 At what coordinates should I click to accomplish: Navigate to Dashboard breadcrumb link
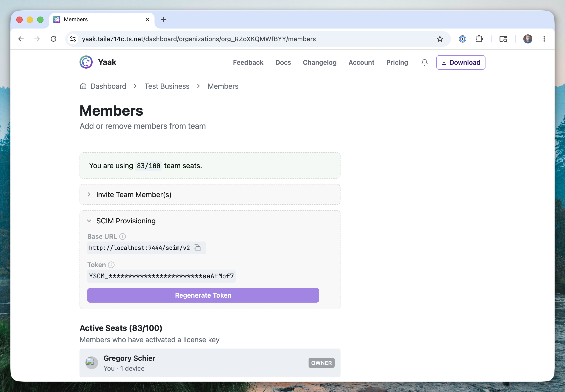(x=108, y=86)
